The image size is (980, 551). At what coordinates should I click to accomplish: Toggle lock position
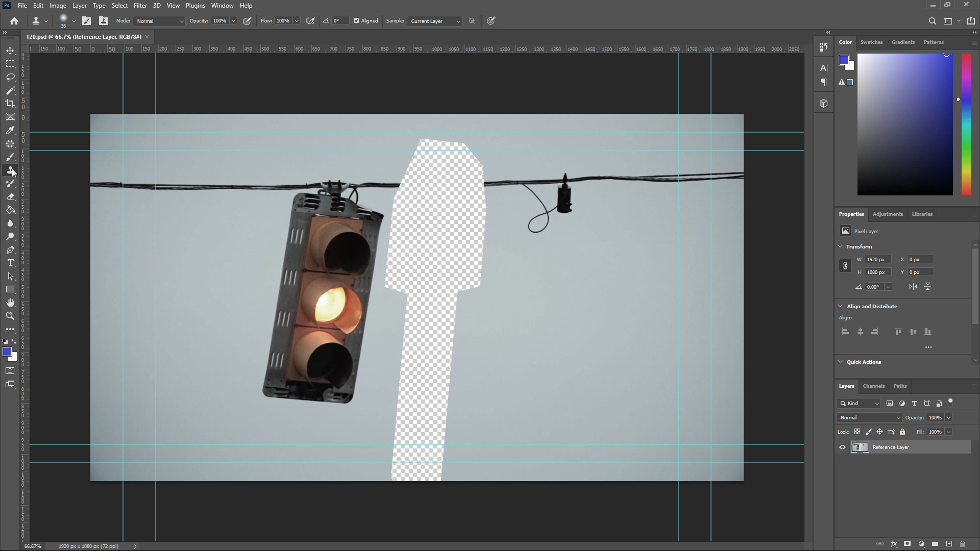[879, 432]
